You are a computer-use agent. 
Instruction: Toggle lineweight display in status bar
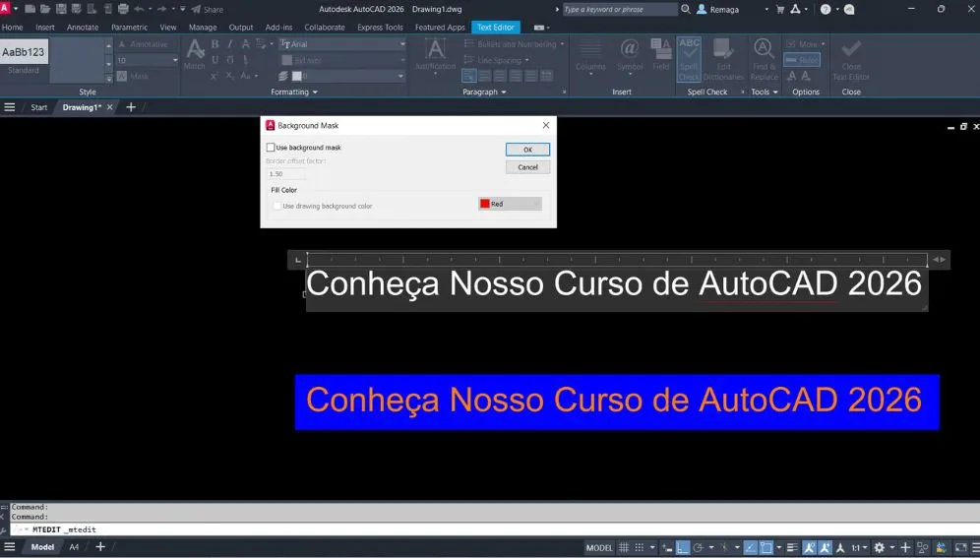[792, 548]
